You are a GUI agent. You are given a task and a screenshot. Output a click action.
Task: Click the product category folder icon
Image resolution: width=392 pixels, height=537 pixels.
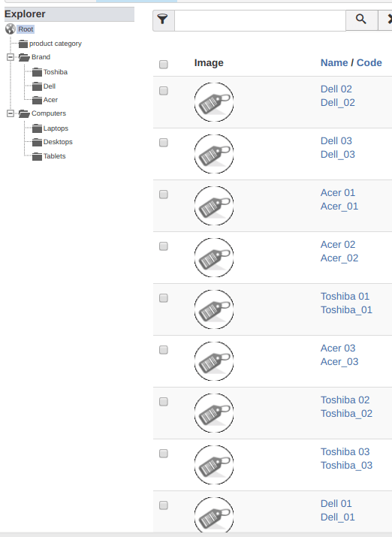23,44
